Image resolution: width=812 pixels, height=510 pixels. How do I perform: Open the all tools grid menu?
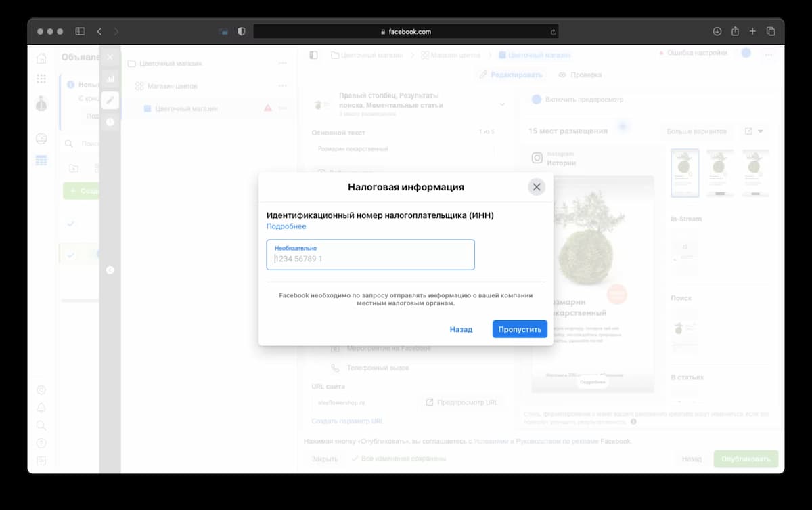click(x=41, y=79)
